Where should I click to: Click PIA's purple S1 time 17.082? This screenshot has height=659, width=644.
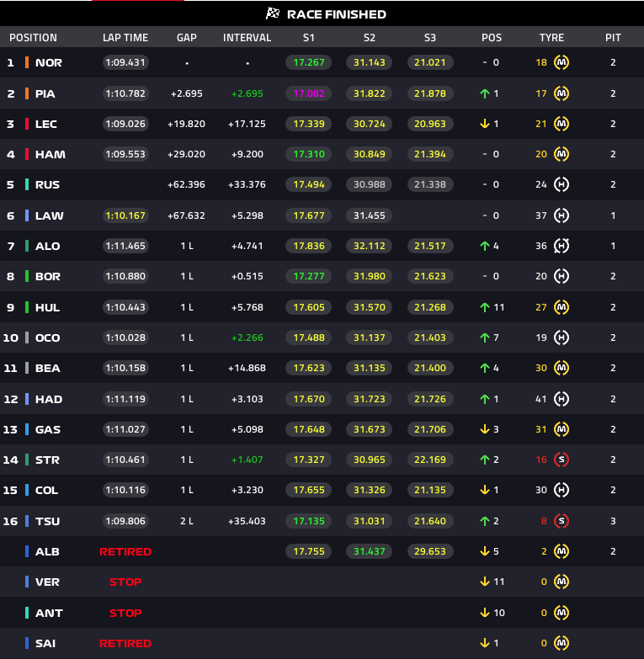point(309,93)
